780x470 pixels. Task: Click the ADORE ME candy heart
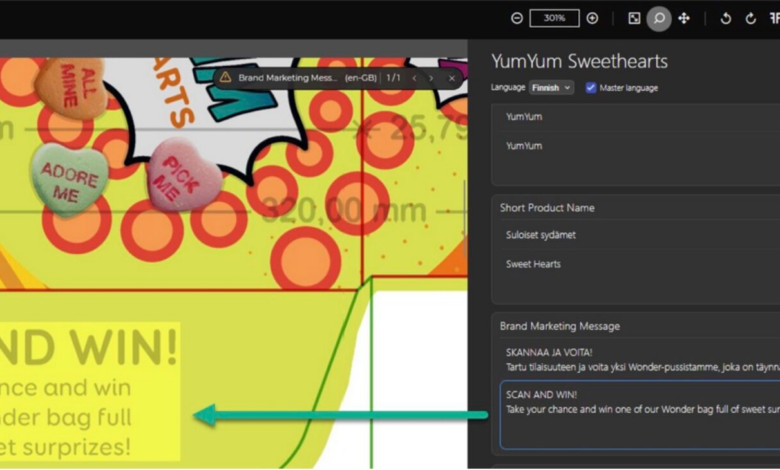tap(69, 179)
